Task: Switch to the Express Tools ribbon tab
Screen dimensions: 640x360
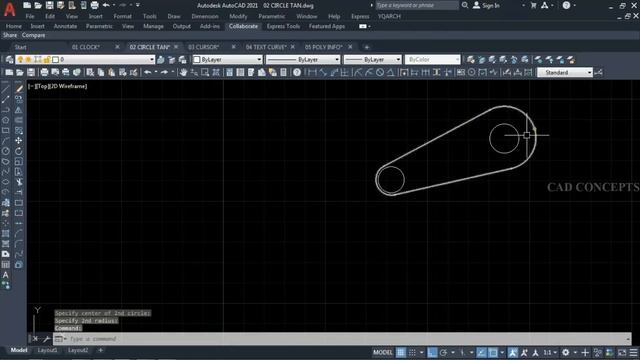Action: (283, 26)
